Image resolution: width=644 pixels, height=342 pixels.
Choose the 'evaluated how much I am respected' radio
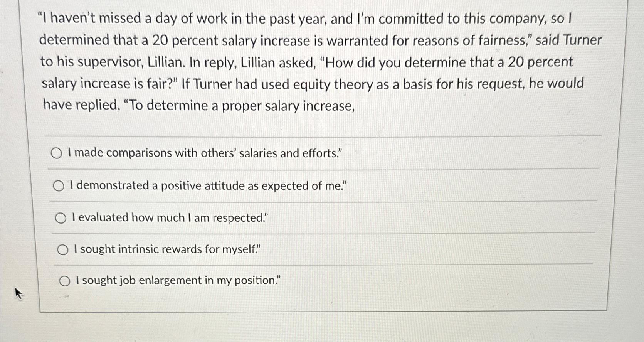61,219
